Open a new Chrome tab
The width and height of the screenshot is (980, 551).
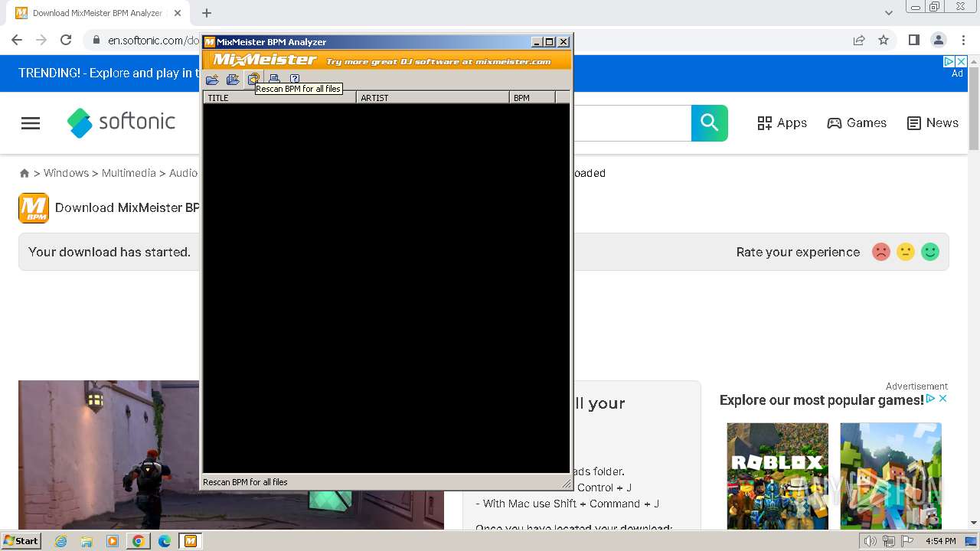click(x=207, y=13)
